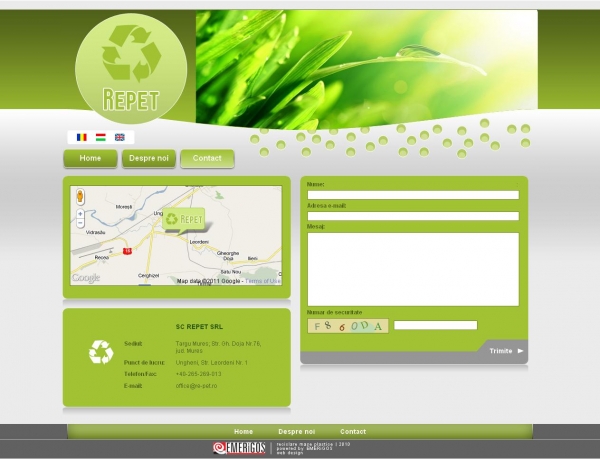600x459 pixels.
Task: Click the white recycle icon in address card
Action: [x=101, y=352]
